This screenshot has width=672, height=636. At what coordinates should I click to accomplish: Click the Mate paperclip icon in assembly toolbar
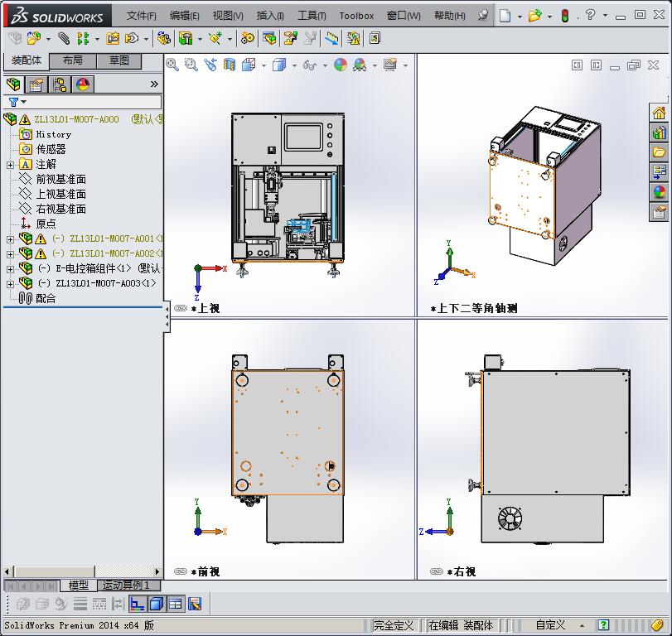[64, 39]
